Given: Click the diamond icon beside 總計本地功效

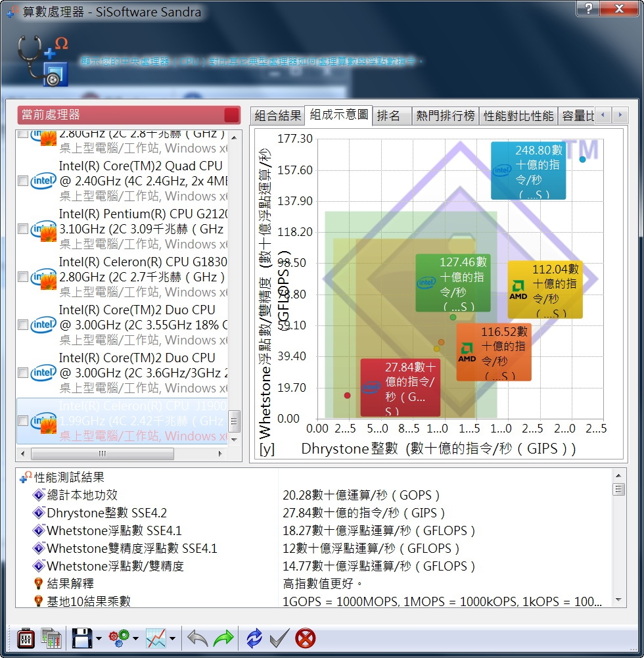Looking at the screenshot, I should click(x=39, y=495).
